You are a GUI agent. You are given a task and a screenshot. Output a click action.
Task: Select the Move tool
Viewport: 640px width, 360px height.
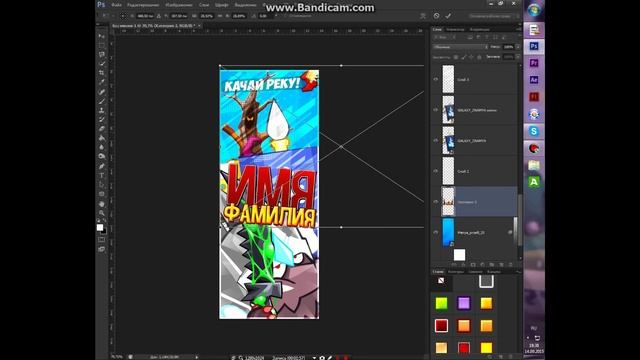[102, 36]
